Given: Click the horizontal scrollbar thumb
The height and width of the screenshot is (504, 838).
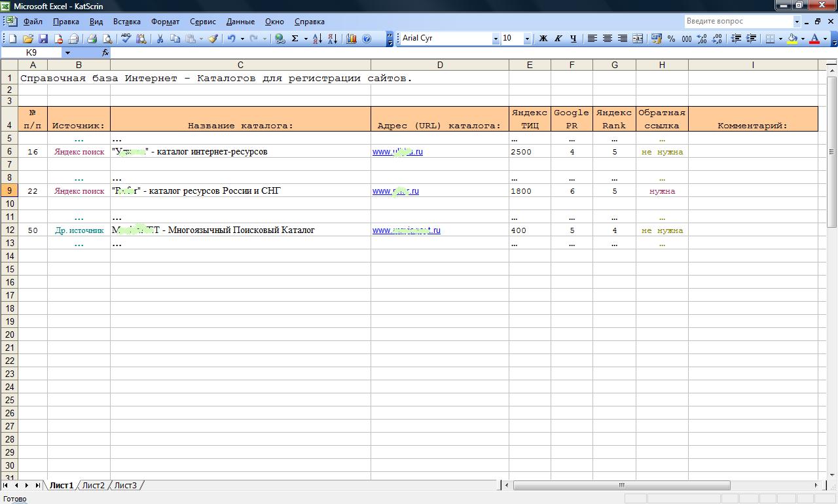Looking at the screenshot, I should (621, 485).
